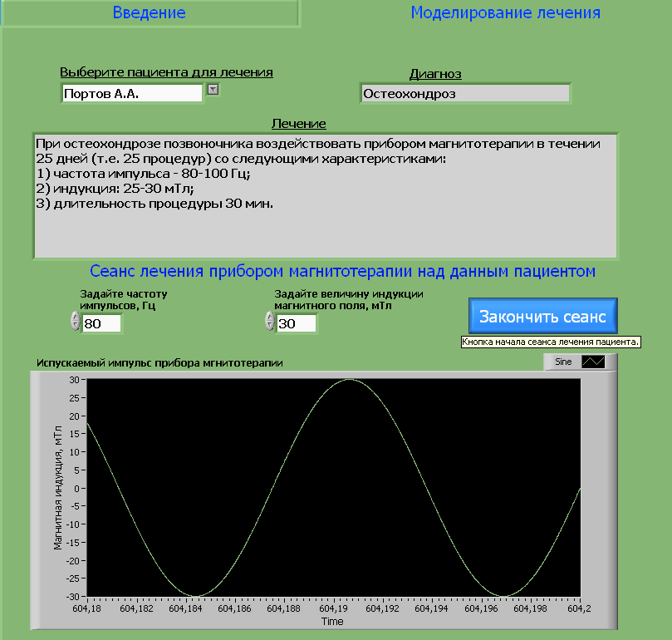
Task: Open the patient selection dropdown arrow
Action: click(213, 89)
